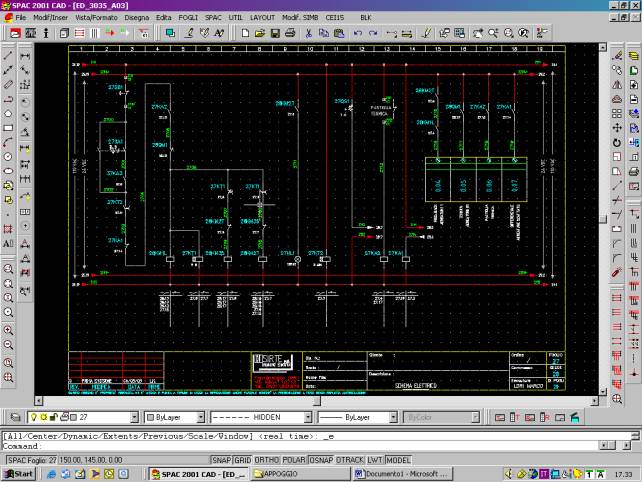This screenshot has height=482, width=642.
Task: Click the Erase tool icon
Action: coord(617,56)
